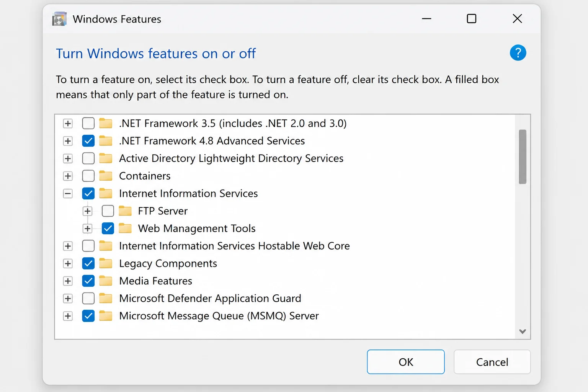Collapse the Internet Information Services node
Image resolution: width=588 pixels, height=392 pixels.
(68, 193)
